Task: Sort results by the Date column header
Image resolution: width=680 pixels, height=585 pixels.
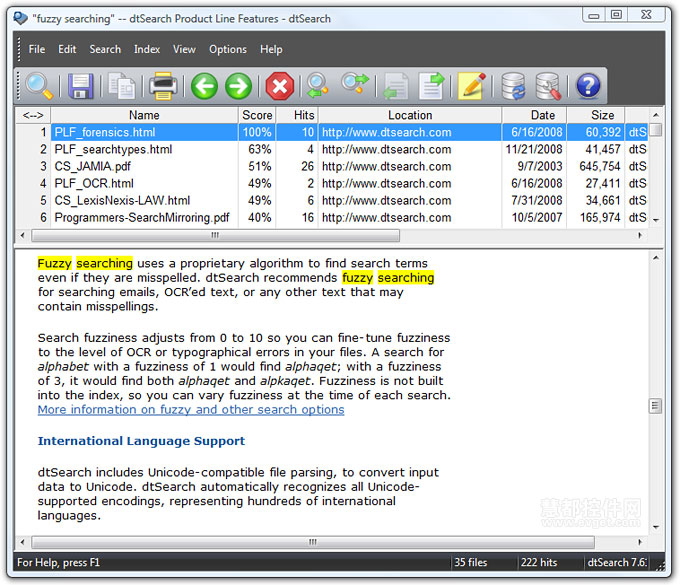Action: click(534, 115)
